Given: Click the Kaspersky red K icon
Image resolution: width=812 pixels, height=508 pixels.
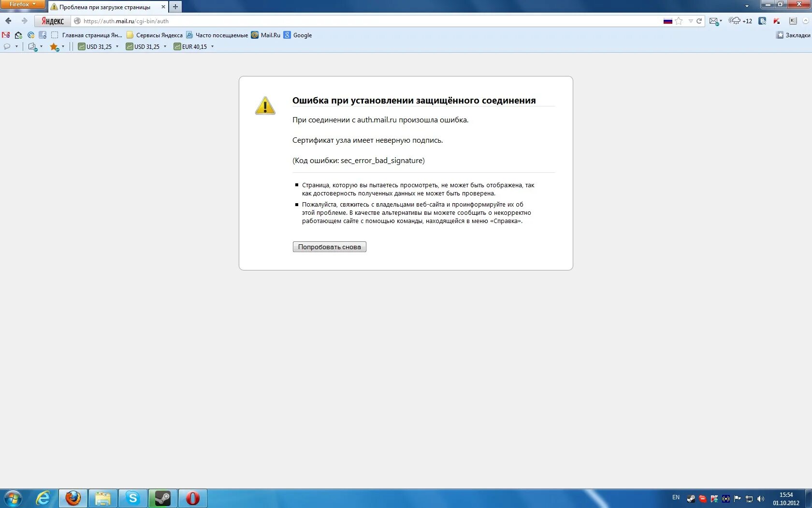Looking at the screenshot, I should click(777, 21).
